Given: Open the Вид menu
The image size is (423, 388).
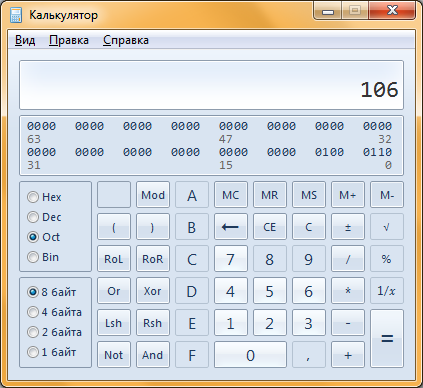Looking at the screenshot, I should pos(25,40).
